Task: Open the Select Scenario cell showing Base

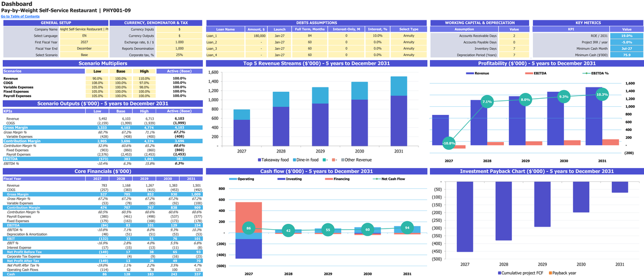Action: click(84, 55)
